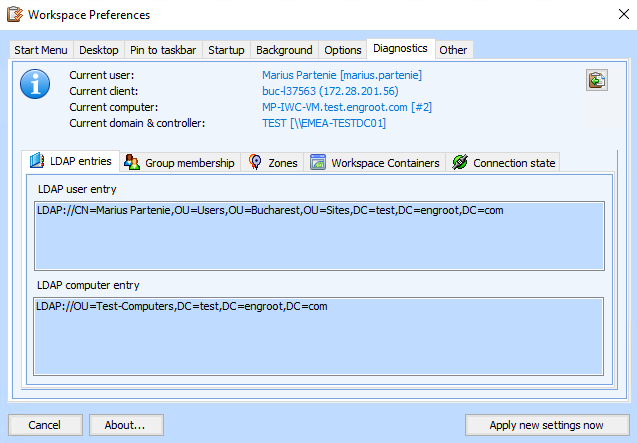This screenshot has height=443, width=637.
Task: Click the blue information icon
Action: (x=35, y=84)
